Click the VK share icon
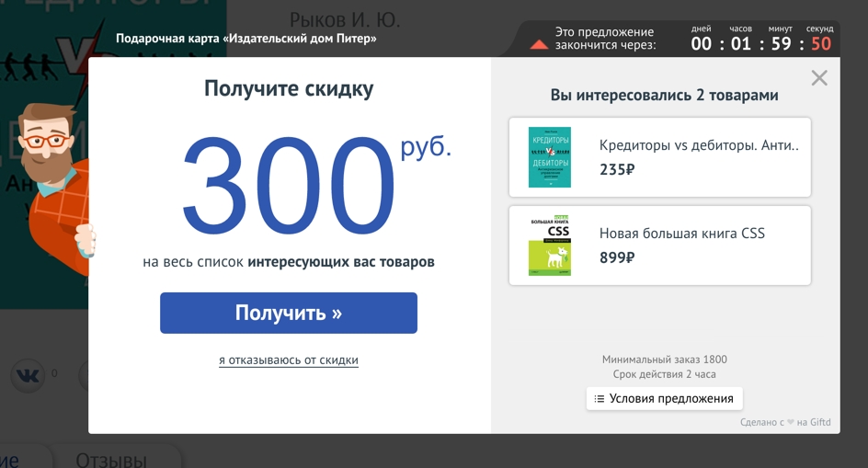The width and height of the screenshot is (868, 468). coord(28,375)
